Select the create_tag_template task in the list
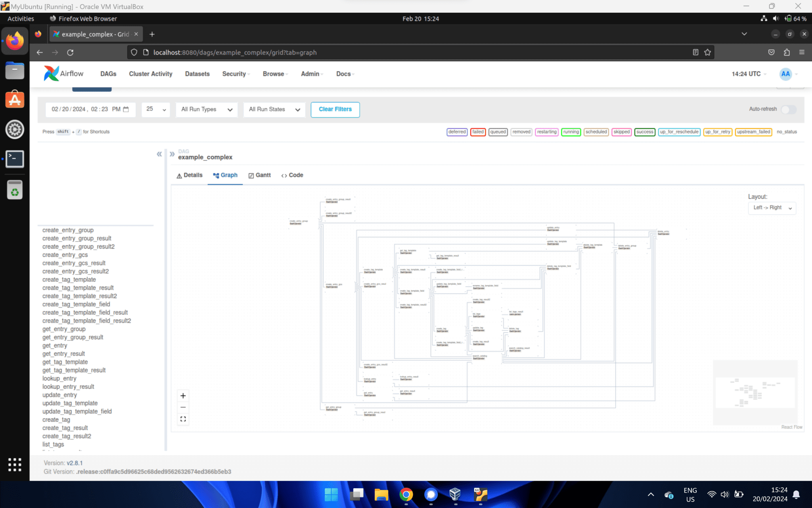Image resolution: width=812 pixels, height=508 pixels. coord(69,279)
